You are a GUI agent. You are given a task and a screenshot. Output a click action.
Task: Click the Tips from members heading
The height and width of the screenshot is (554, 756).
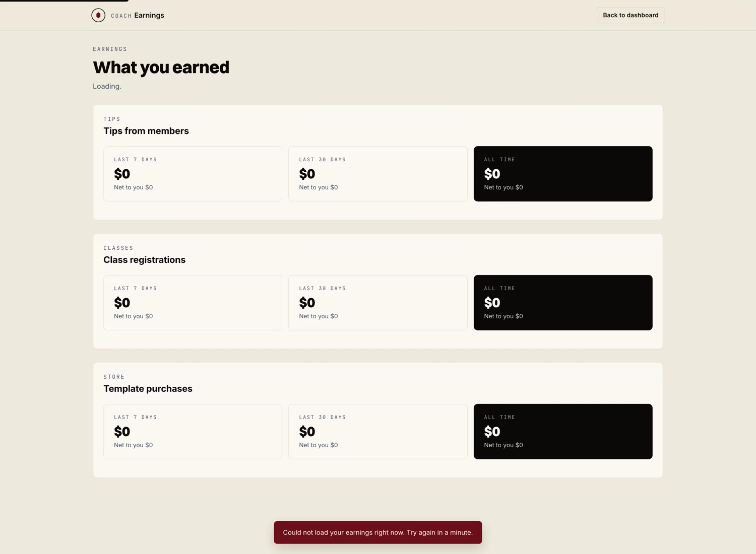(146, 131)
